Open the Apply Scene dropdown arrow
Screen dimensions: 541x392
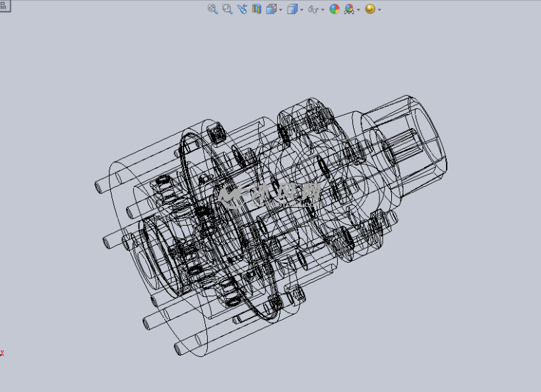click(358, 9)
